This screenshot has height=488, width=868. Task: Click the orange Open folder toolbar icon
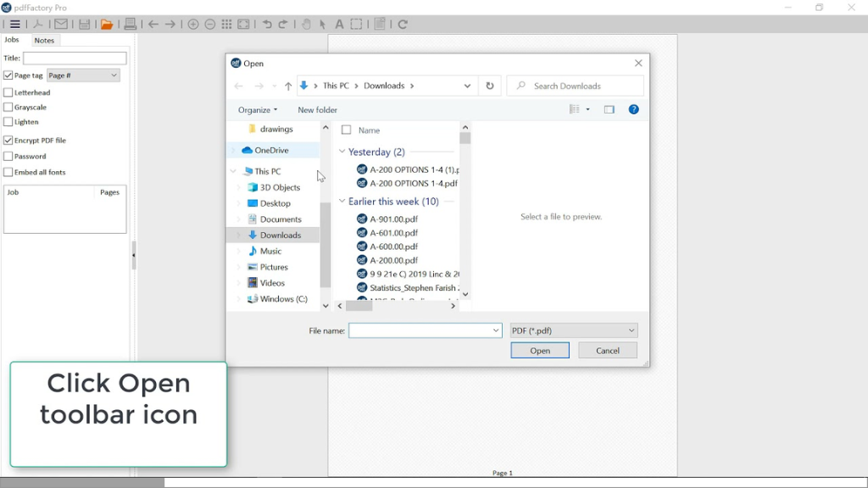click(x=107, y=25)
